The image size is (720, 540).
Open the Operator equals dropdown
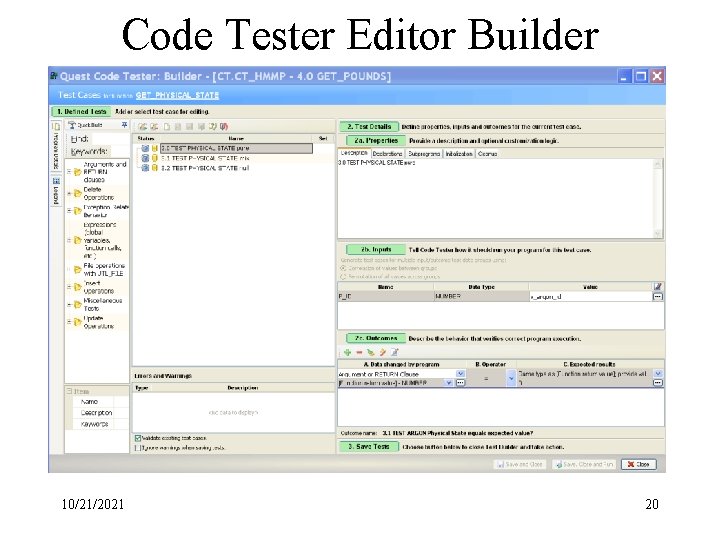click(511, 378)
